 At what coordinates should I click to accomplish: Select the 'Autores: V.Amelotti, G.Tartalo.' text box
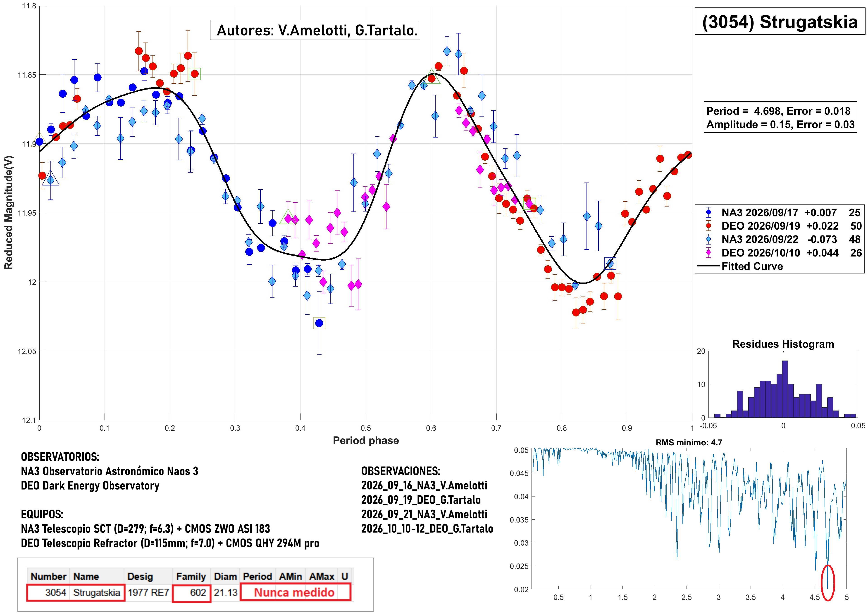tap(315, 30)
